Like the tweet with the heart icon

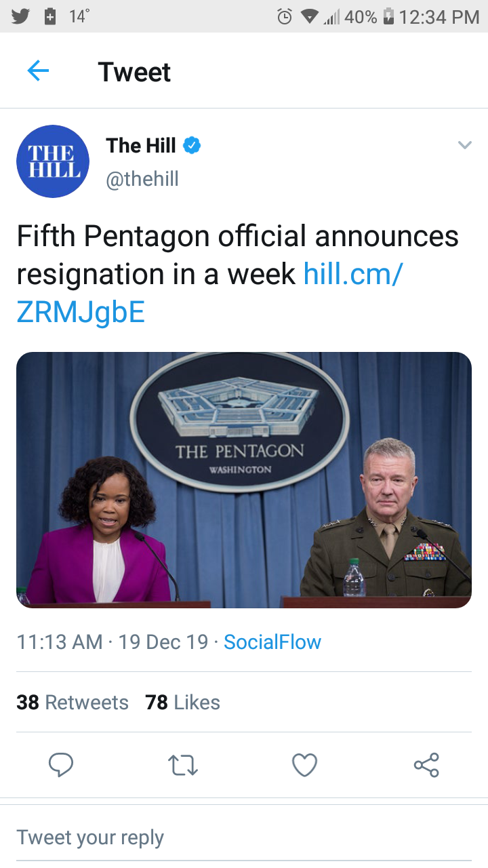coord(304,765)
